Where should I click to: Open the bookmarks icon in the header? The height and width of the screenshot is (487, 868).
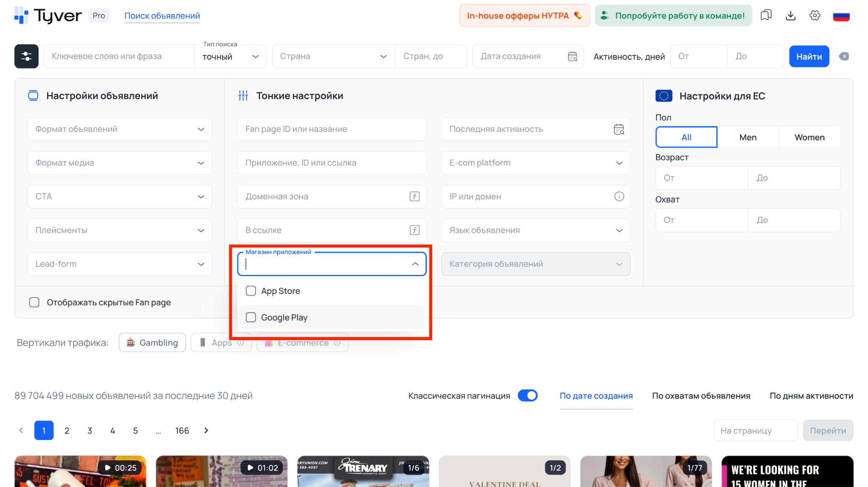tap(766, 15)
